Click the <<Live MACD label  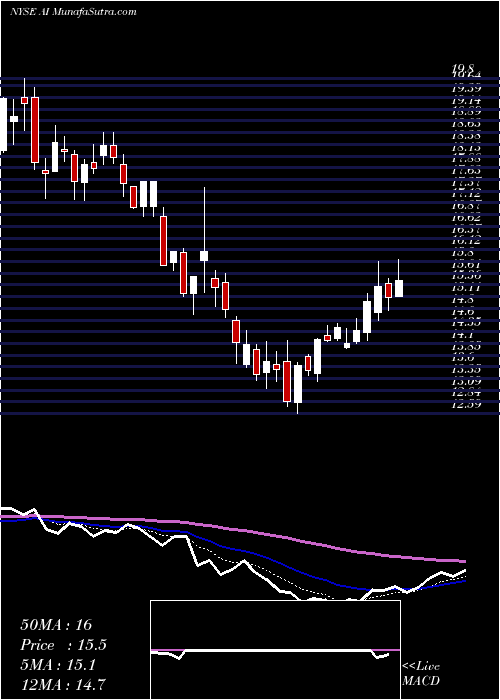(x=421, y=674)
